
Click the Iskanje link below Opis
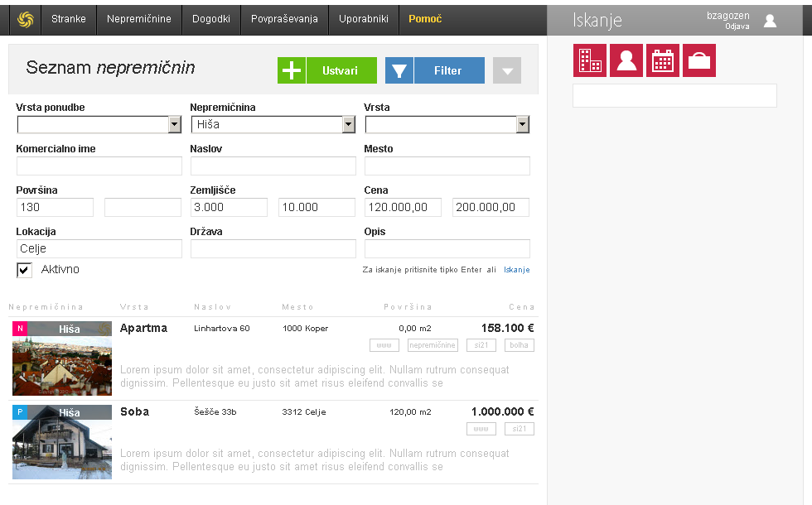[x=516, y=270]
